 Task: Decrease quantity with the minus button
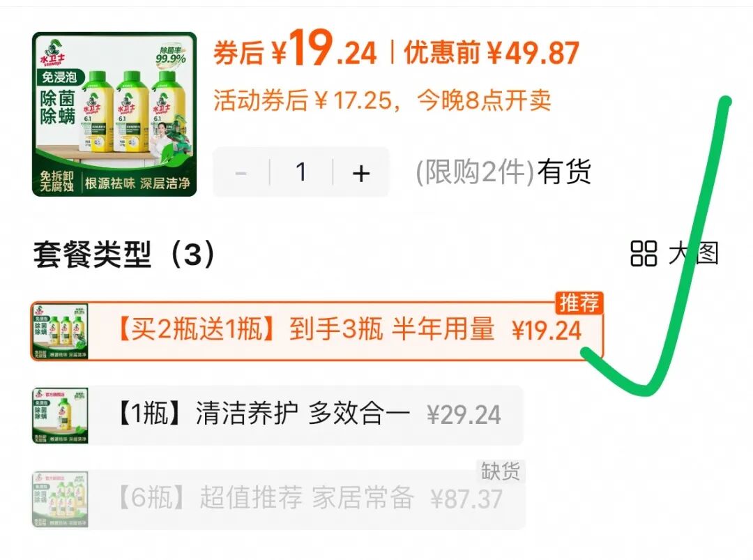point(241,173)
